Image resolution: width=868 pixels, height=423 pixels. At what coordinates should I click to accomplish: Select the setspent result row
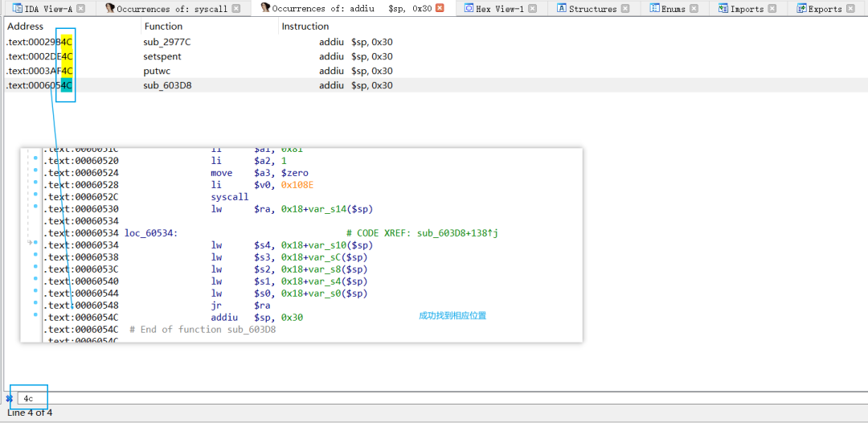434,56
